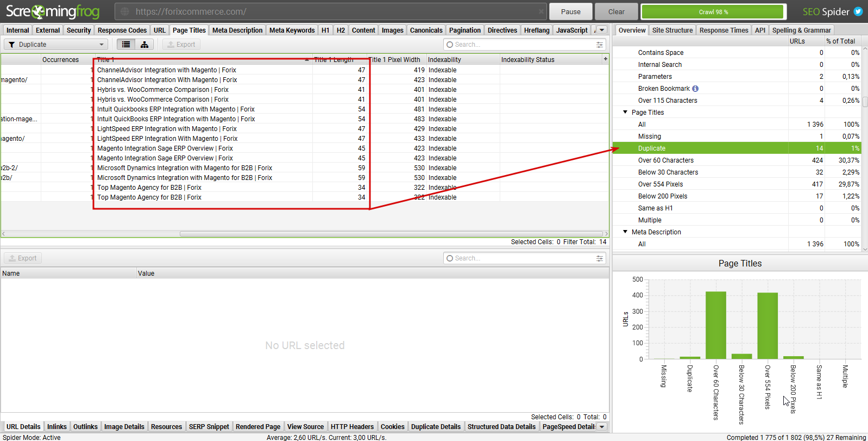Open the Duplicate filter dropdown
Image resolution: width=868 pixels, height=441 pixels.
56,45
